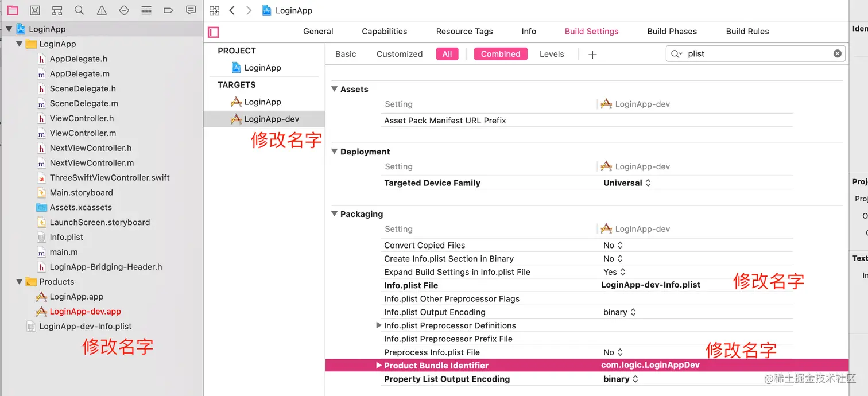The width and height of the screenshot is (868, 396).
Task: Click the LoginApp-dev-Info.plist setting value
Action: 651,285
